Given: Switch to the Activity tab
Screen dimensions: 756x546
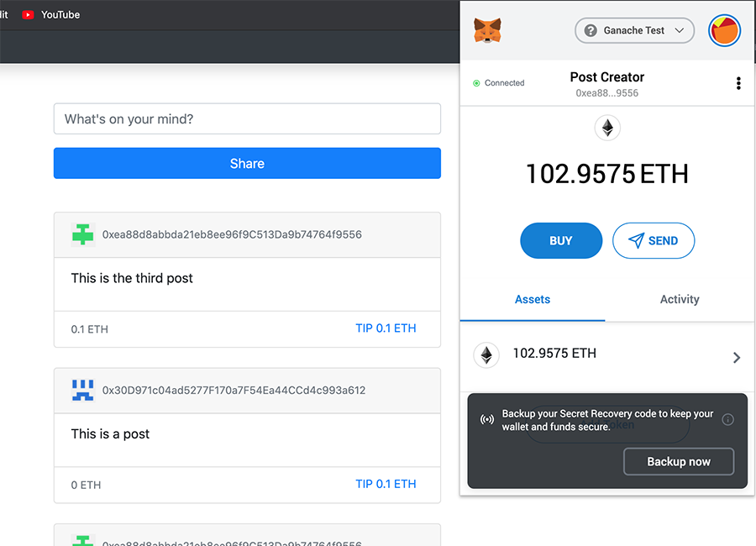Looking at the screenshot, I should tap(680, 300).
